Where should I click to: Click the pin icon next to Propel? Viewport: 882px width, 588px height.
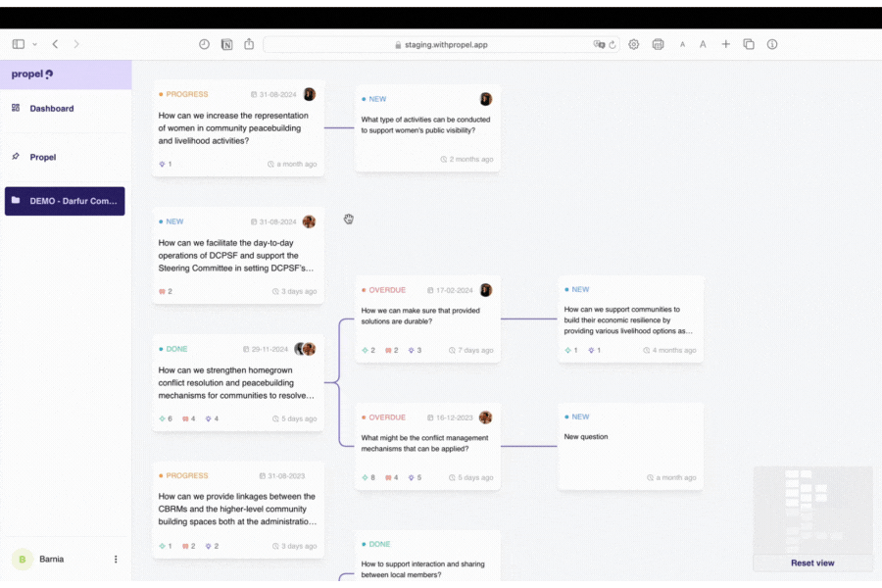tap(18, 157)
